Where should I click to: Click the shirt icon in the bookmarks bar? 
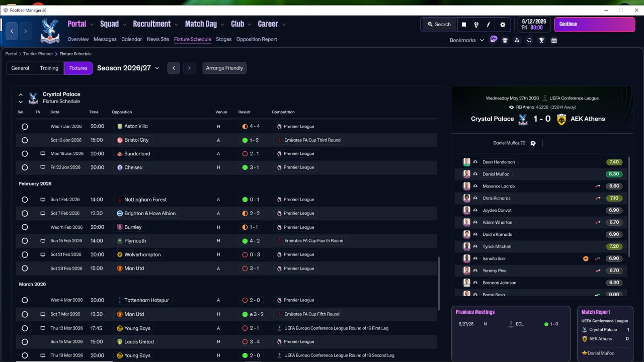point(505,40)
